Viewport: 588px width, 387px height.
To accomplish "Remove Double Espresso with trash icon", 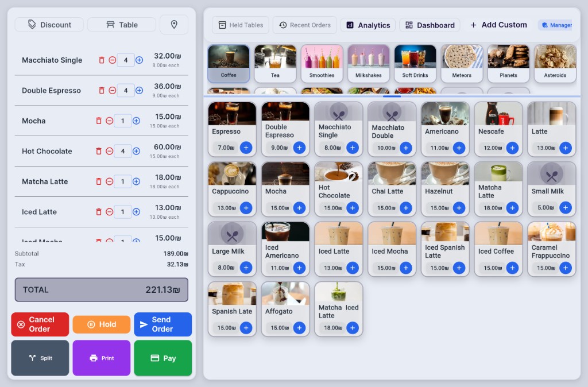I will tap(101, 90).
